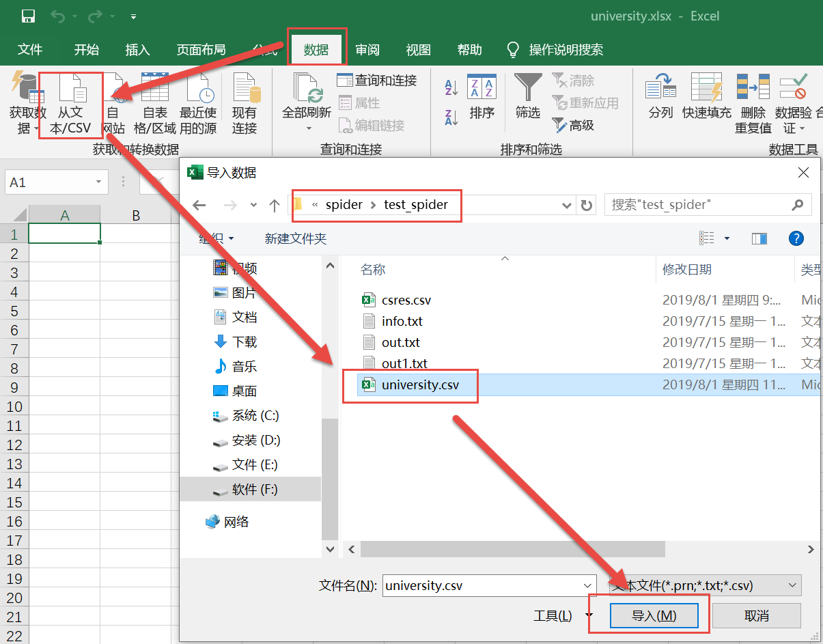Sort ascending with the A-Z icon
The height and width of the screenshot is (644, 823).
pos(451,87)
